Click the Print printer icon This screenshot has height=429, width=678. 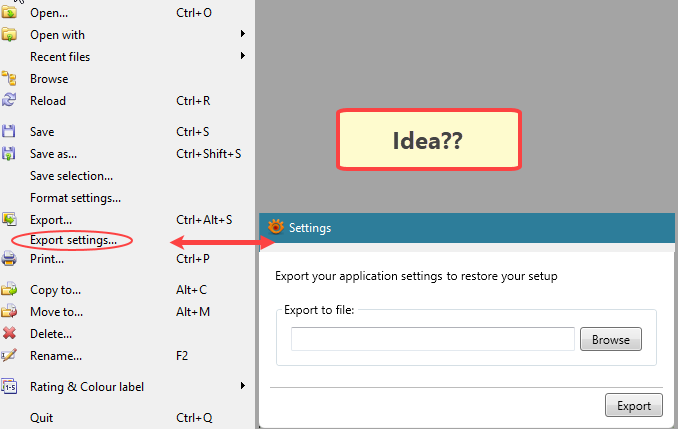10,259
